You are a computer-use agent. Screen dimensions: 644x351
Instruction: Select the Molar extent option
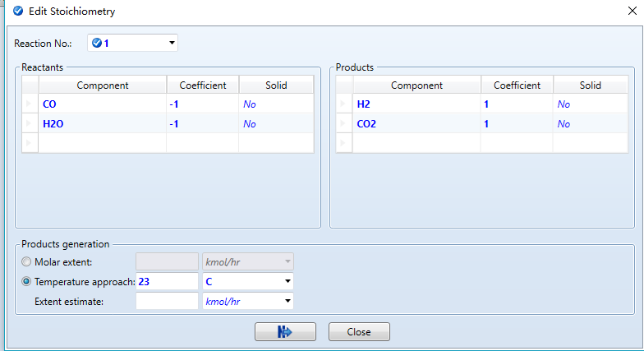coord(28,262)
